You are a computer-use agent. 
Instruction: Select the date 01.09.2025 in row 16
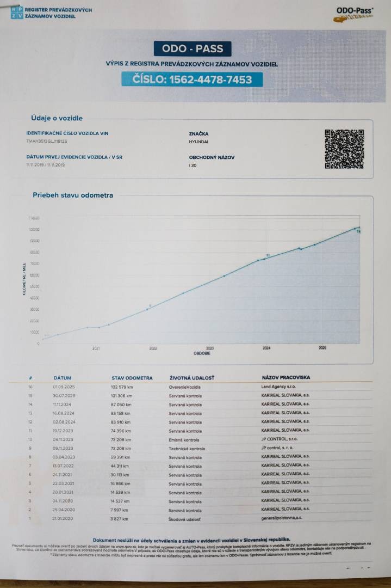coord(64,387)
